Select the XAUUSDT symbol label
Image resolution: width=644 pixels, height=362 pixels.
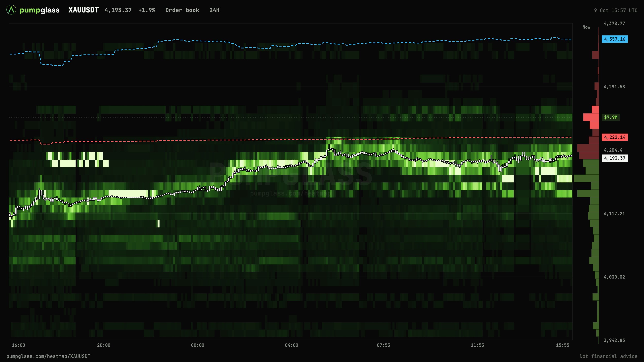(84, 10)
